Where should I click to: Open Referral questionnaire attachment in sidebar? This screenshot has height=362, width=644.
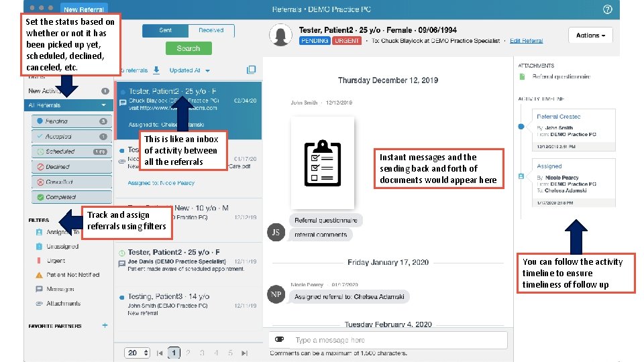tap(561, 76)
